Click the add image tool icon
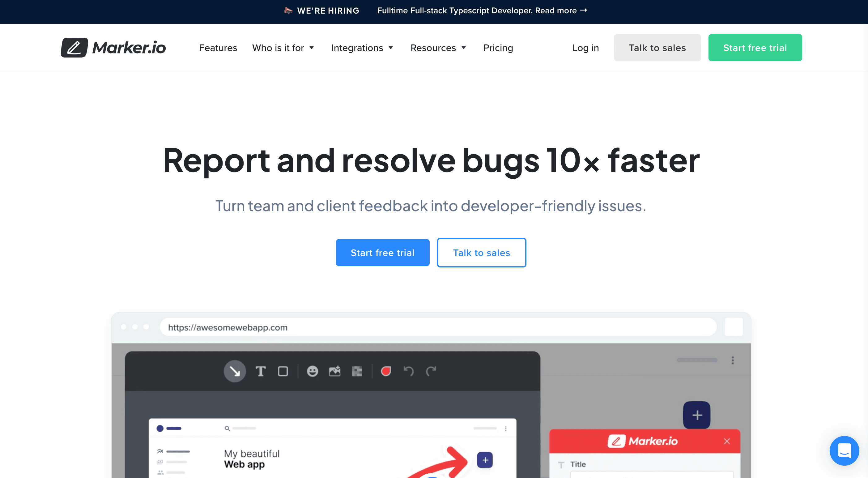Viewport: 868px width, 478px height. click(334, 371)
